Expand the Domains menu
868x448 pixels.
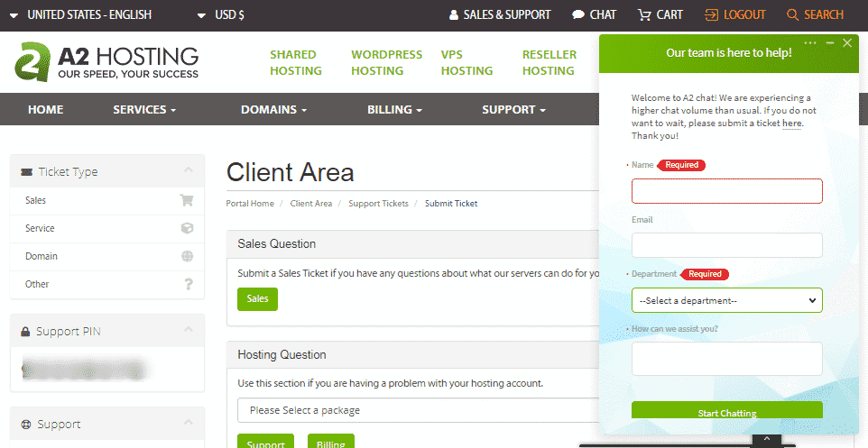point(273,109)
